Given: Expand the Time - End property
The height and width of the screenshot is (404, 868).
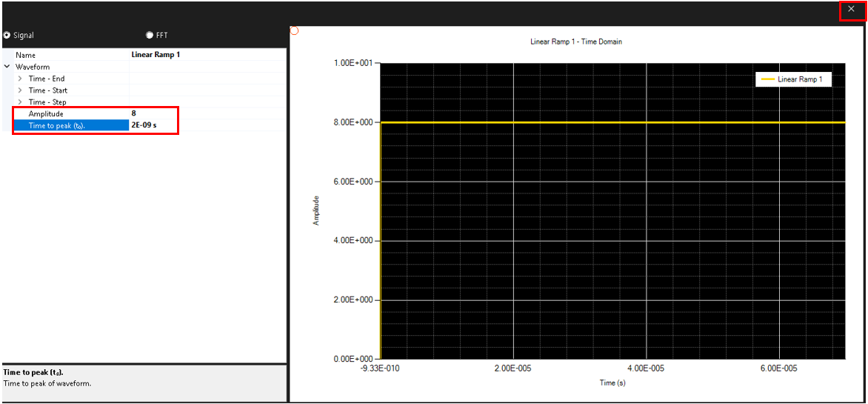Looking at the screenshot, I should (20, 79).
